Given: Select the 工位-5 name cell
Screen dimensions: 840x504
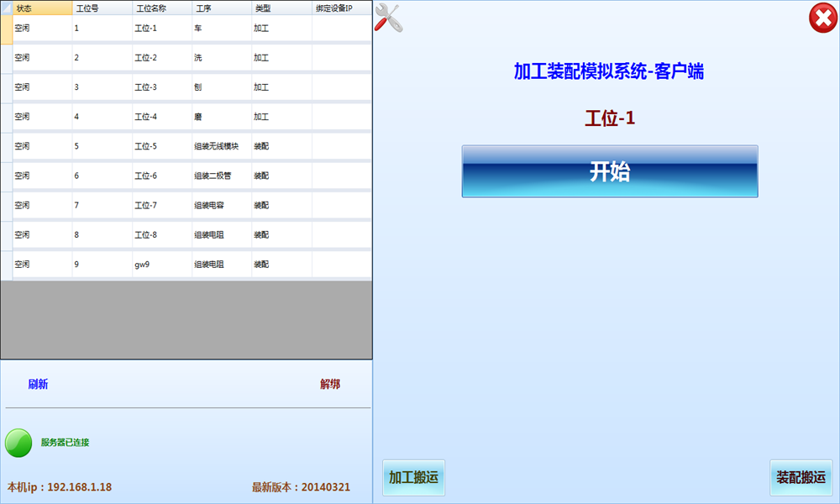Looking at the screenshot, I should coord(162,145).
